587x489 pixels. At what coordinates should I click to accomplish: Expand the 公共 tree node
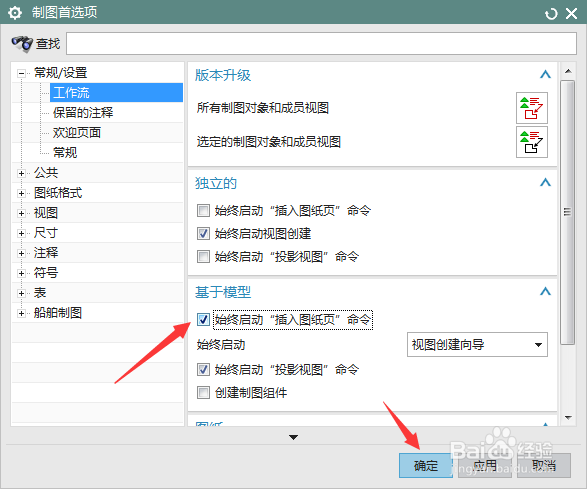(21, 173)
